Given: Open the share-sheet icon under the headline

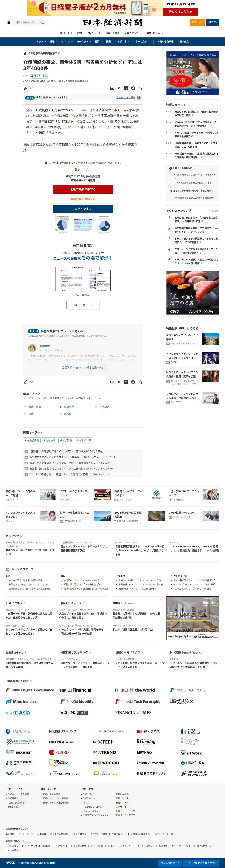Looking at the screenshot, I should point(140,88).
